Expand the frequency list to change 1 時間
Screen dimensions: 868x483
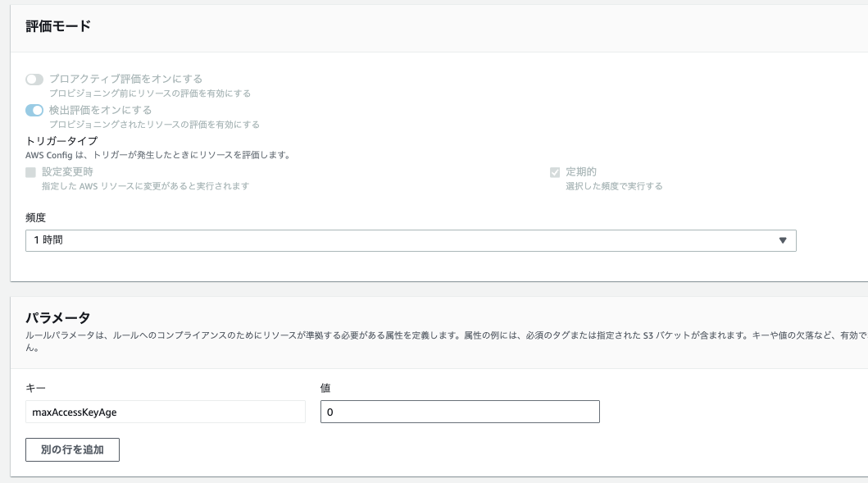[410, 239]
